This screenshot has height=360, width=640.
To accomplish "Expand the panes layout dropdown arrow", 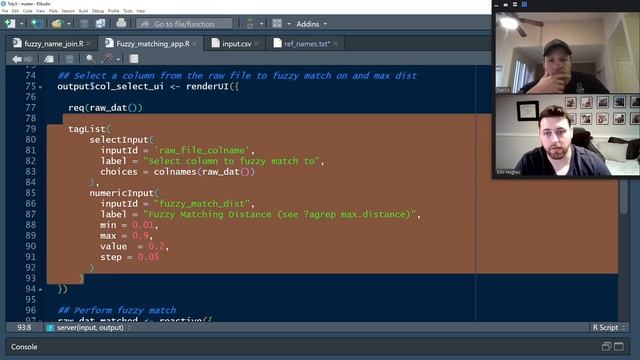I will pos(289,24).
